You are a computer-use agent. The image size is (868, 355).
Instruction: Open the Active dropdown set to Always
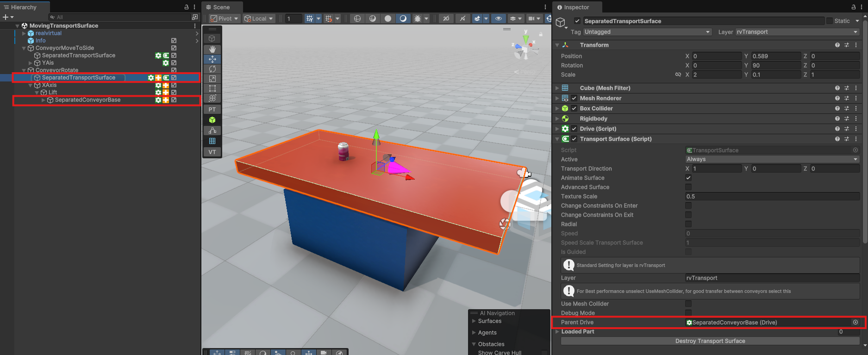772,159
